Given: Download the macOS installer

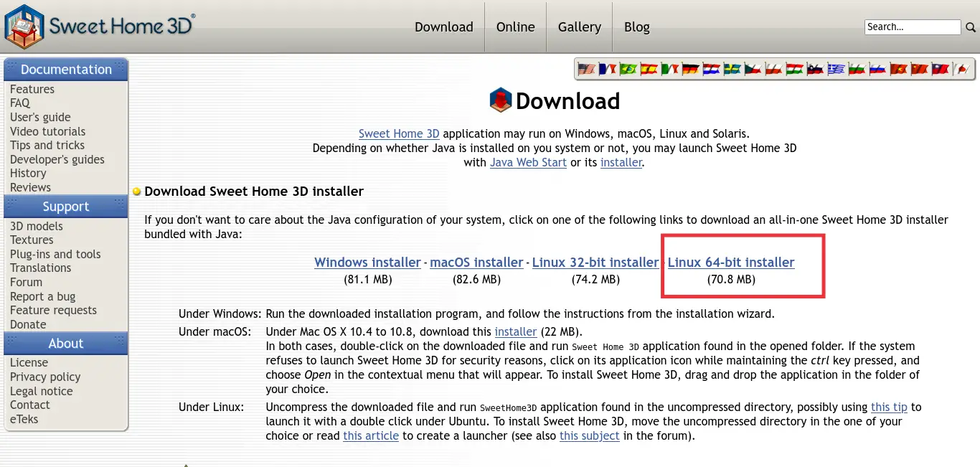Looking at the screenshot, I should coord(476,263).
